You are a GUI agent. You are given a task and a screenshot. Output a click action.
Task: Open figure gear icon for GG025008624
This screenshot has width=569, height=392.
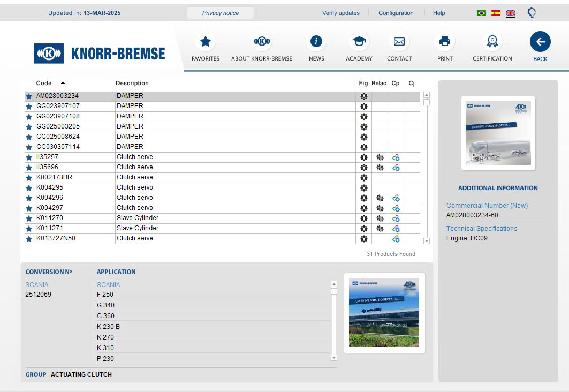[363, 137]
